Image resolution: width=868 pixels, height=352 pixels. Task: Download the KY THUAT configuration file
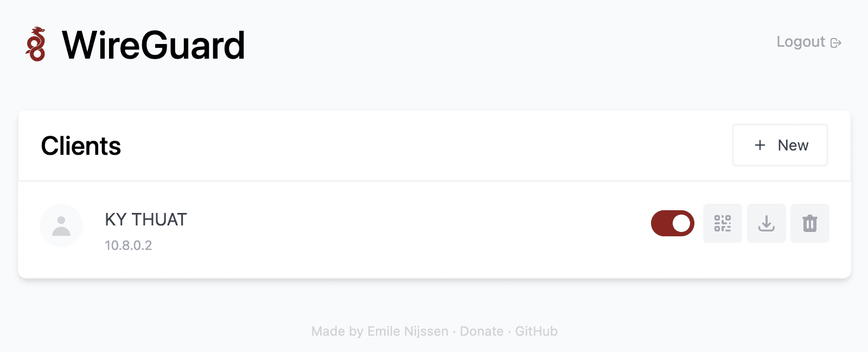766,223
